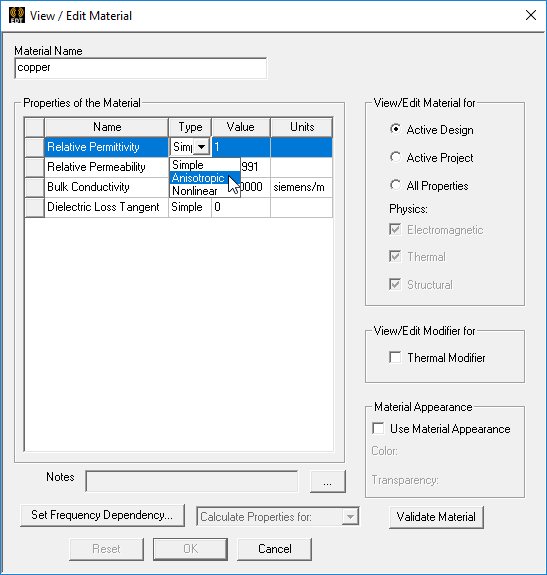Select the Relative Permeability row name
The height and width of the screenshot is (575, 547).
106,167
